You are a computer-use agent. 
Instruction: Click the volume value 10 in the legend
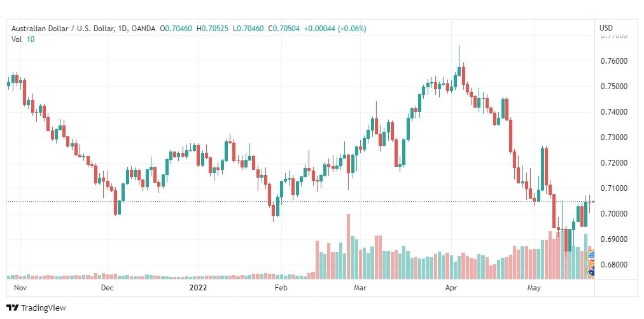tap(31, 39)
